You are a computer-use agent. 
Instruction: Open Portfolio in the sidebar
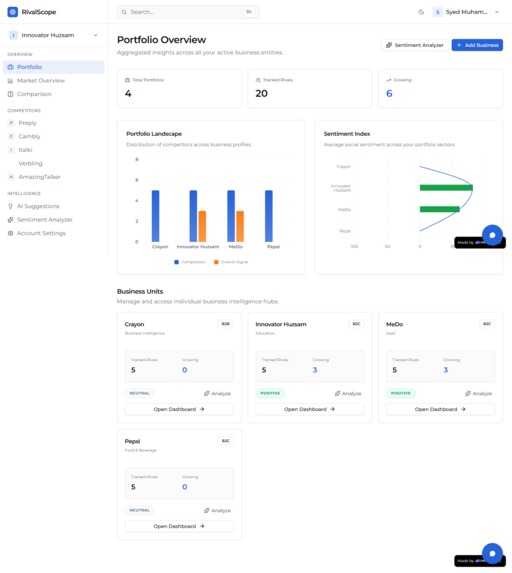(54, 67)
